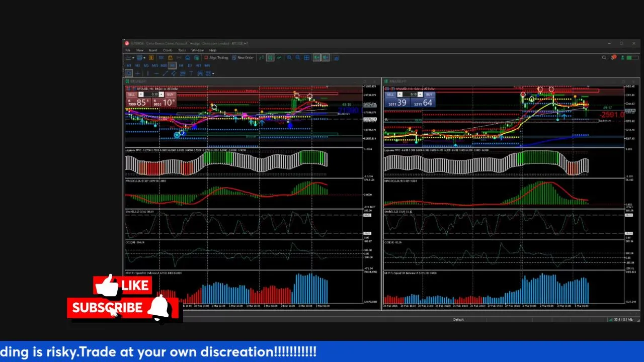Zoom in the chart

click(x=289, y=58)
